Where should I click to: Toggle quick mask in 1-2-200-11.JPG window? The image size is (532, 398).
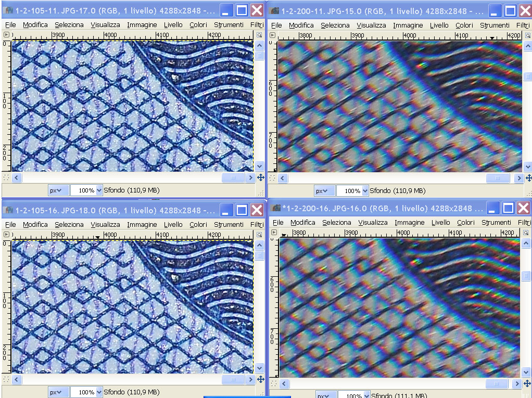(272, 177)
